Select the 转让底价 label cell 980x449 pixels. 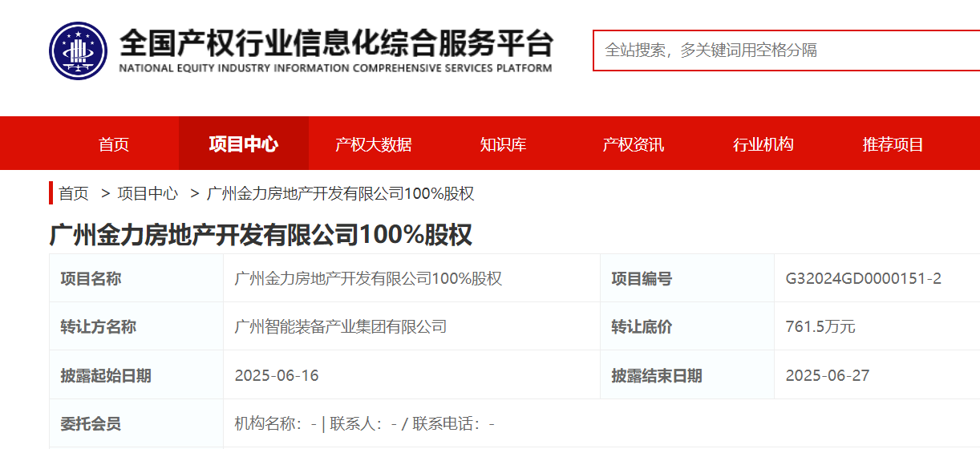[x=687, y=326]
